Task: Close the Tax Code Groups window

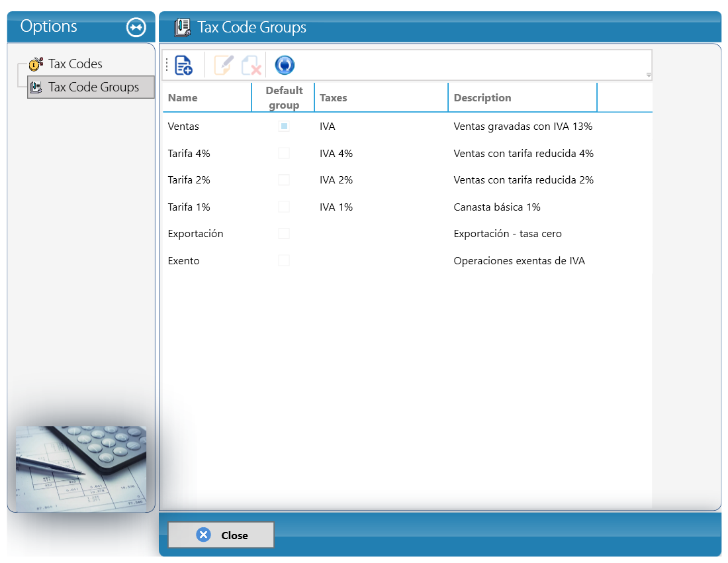Action: [x=221, y=535]
